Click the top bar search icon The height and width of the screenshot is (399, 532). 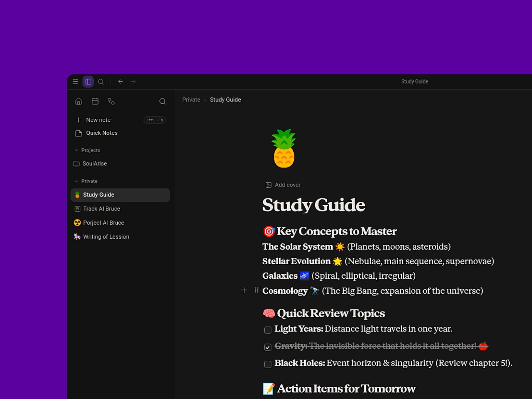[101, 81]
